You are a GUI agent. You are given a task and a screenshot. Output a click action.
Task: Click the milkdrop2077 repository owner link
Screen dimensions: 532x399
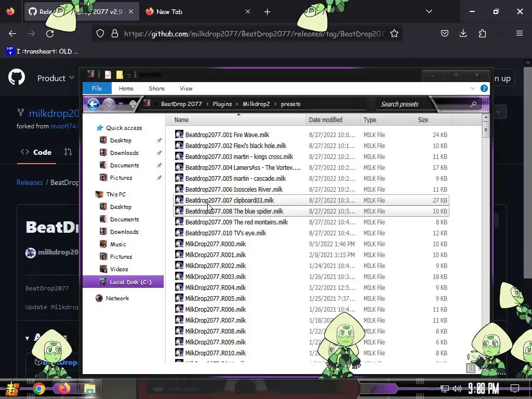(x=54, y=113)
